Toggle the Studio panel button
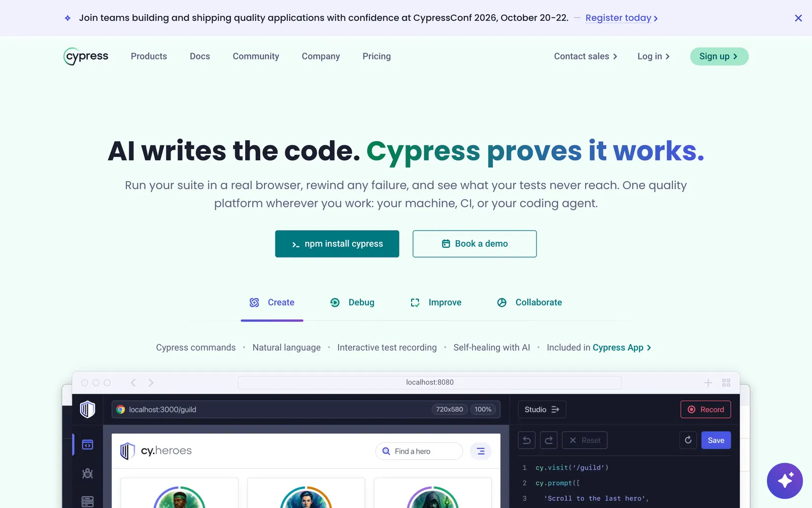 [x=542, y=409]
